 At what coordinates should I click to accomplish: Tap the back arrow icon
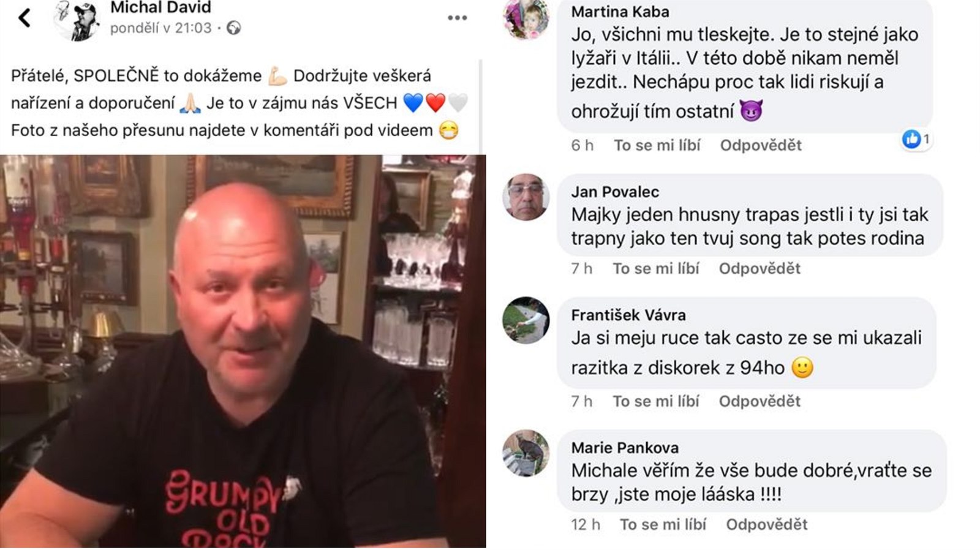point(24,18)
